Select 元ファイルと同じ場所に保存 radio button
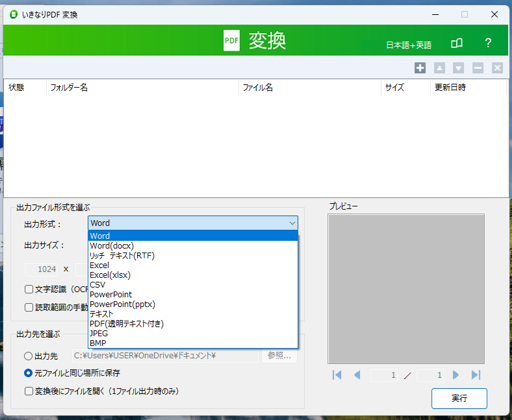 click(29, 373)
